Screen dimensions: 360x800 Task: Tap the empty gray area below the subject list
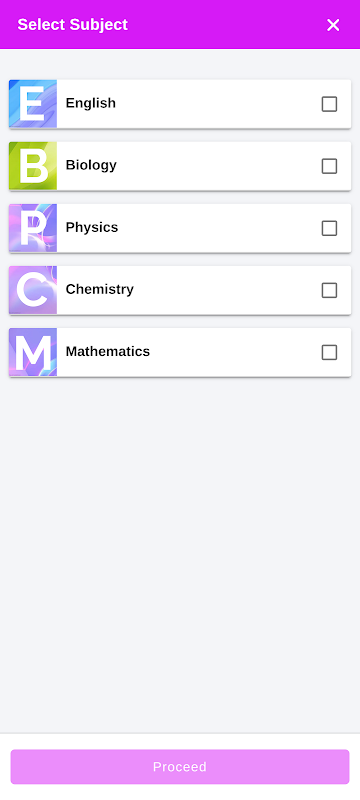[180, 554]
